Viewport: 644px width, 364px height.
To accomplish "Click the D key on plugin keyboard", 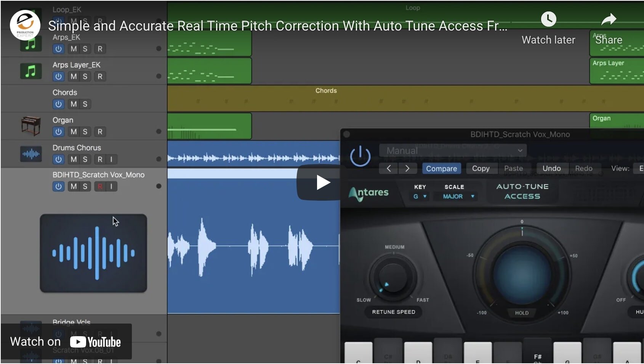I will point(418,353).
